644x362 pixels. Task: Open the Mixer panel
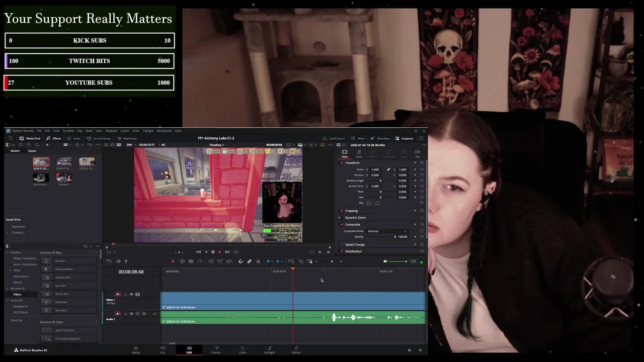click(x=358, y=138)
